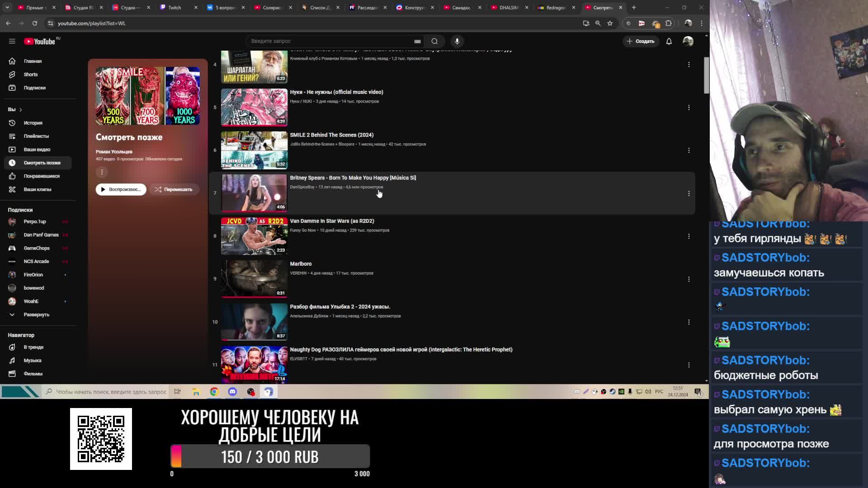Bookmark page with the star icon
The height and width of the screenshot is (488, 868).
[610, 23]
